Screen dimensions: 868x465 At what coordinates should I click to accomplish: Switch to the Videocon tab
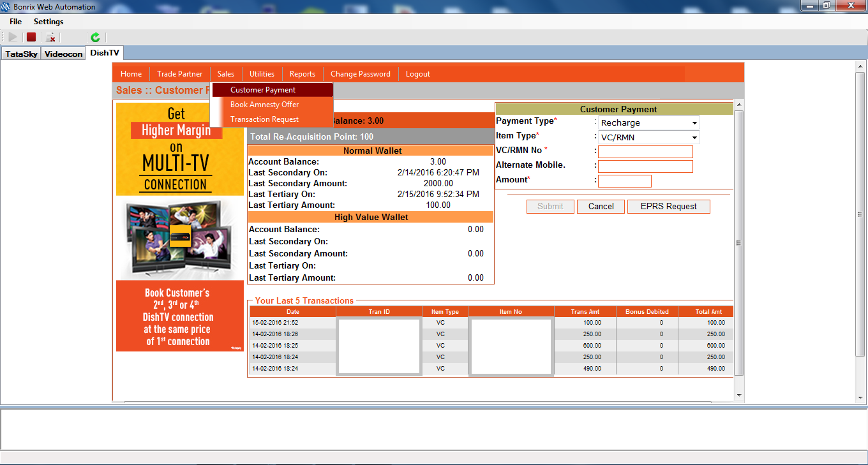coord(64,54)
